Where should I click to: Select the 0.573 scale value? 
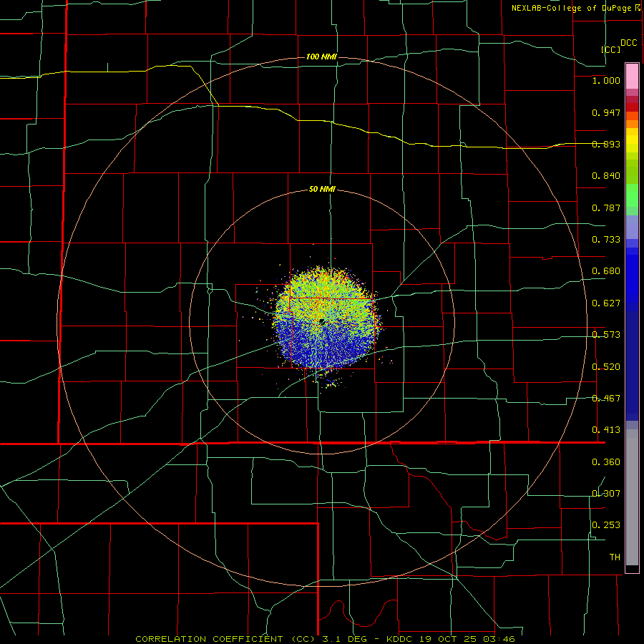[606, 335]
